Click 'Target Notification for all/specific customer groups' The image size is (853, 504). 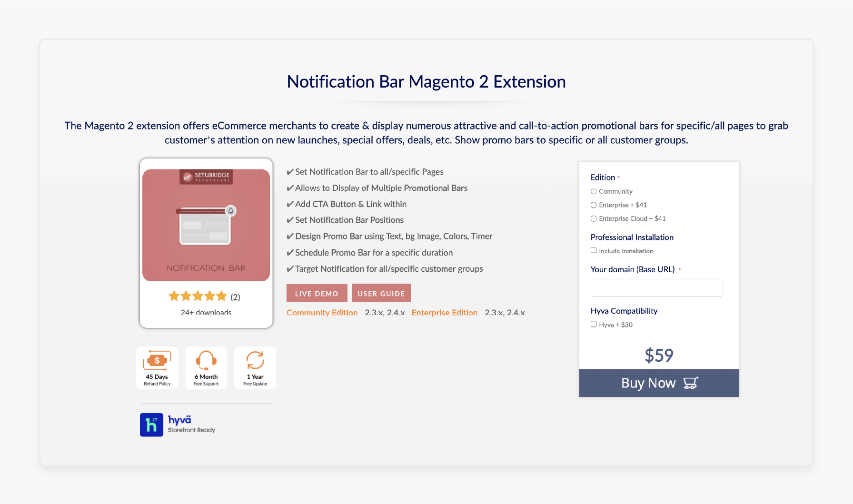pyautogui.click(x=389, y=269)
